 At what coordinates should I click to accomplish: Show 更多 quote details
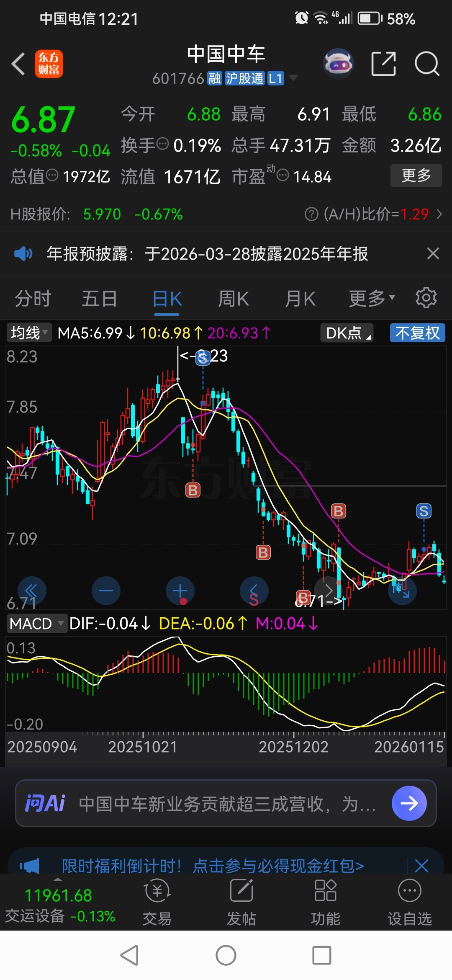(x=416, y=175)
